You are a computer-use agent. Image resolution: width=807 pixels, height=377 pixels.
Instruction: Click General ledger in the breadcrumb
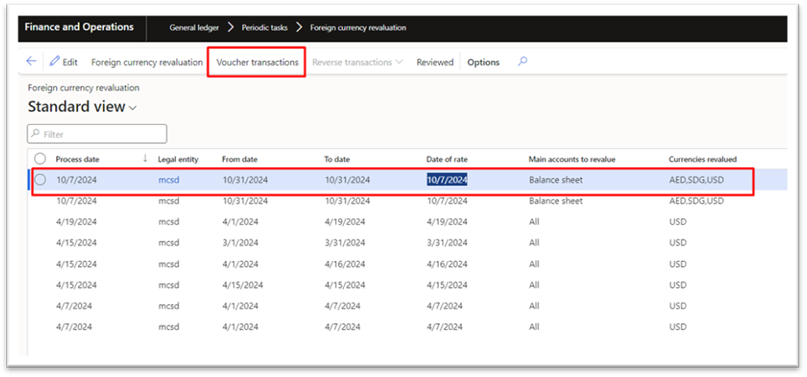click(x=194, y=28)
